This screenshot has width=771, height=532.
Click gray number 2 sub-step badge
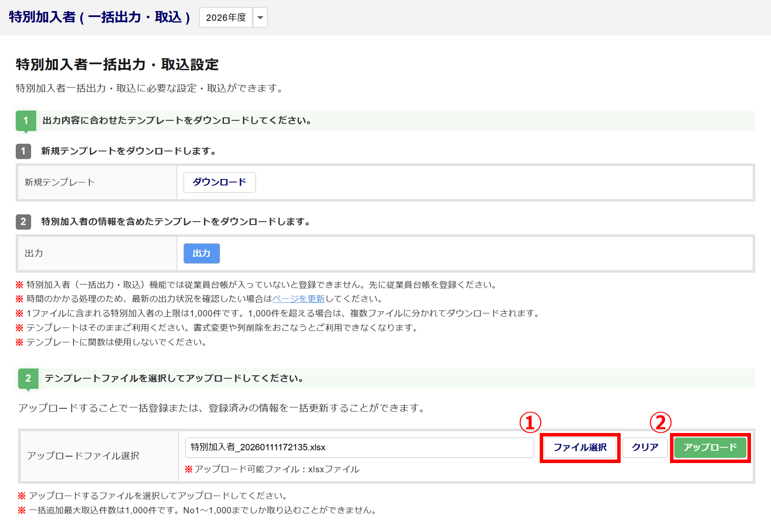click(x=24, y=222)
